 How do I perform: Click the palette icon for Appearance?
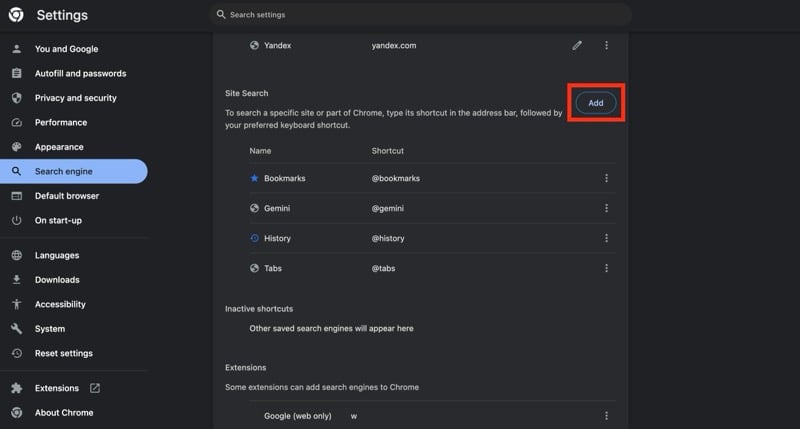[x=16, y=147]
